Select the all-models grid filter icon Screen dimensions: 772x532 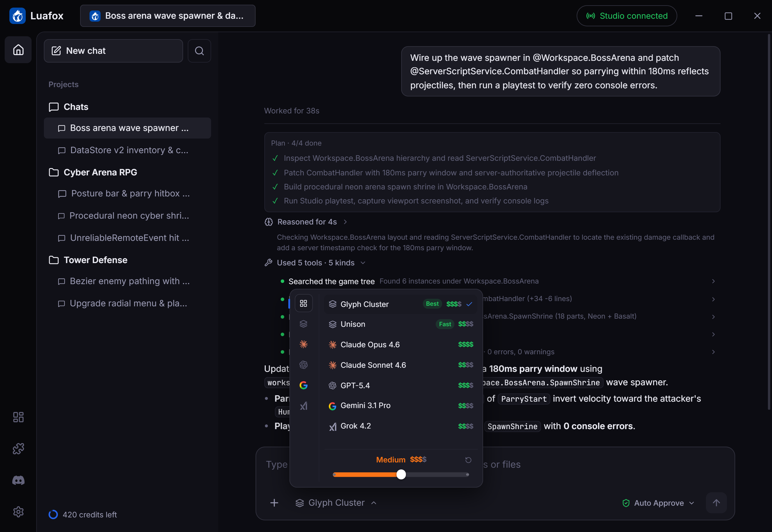click(x=304, y=303)
